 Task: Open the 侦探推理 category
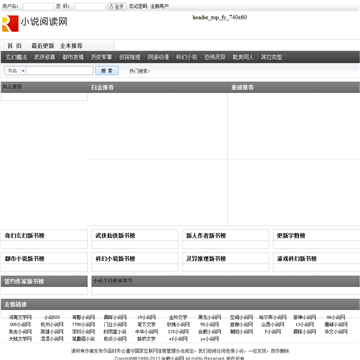click(x=130, y=57)
